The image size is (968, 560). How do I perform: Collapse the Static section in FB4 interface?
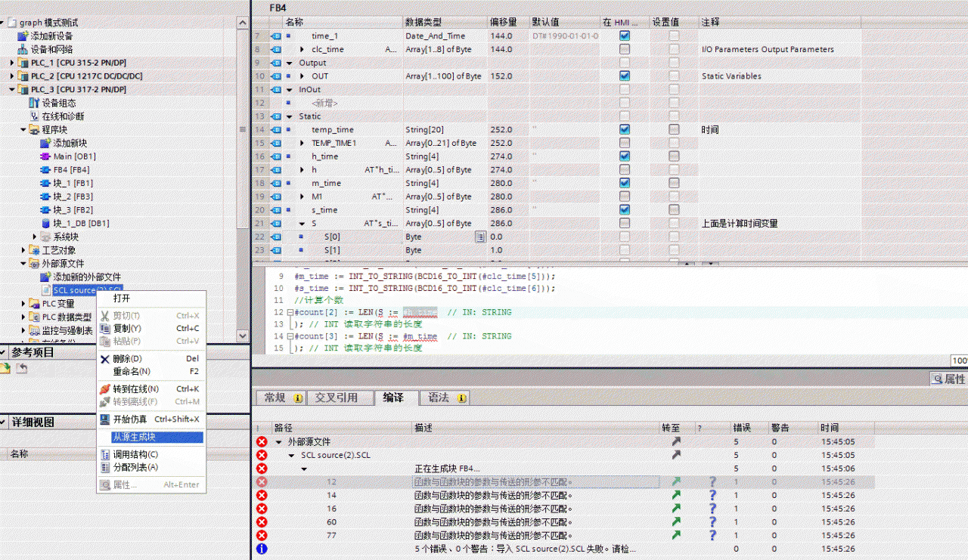pyautogui.click(x=288, y=116)
